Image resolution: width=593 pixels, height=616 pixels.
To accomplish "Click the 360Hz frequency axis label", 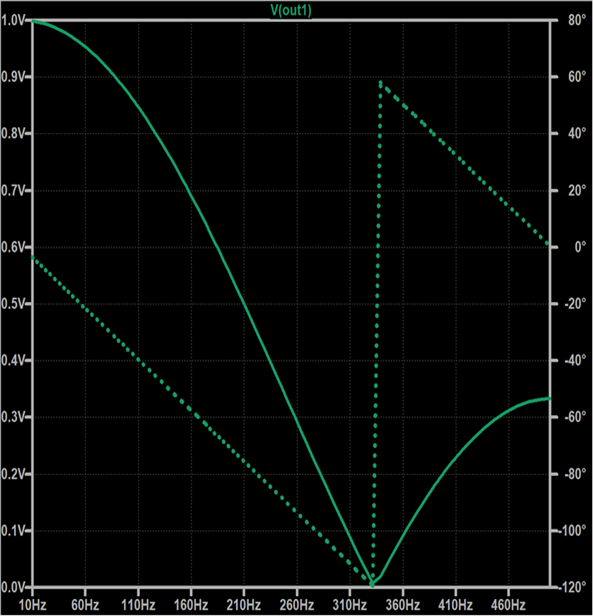I will (402, 604).
